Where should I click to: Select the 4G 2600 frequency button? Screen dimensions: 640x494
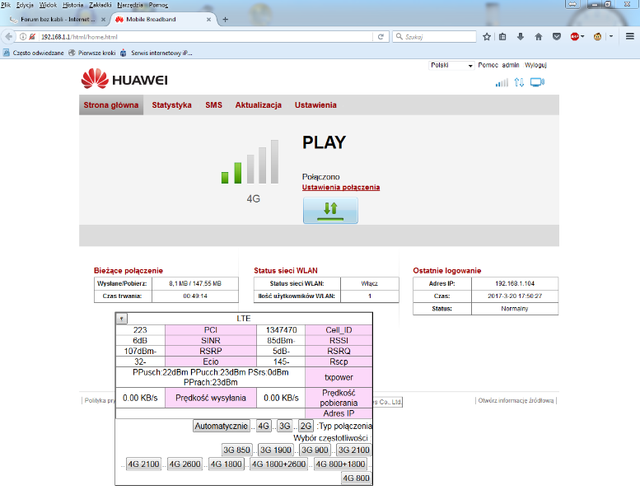tap(185, 464)
